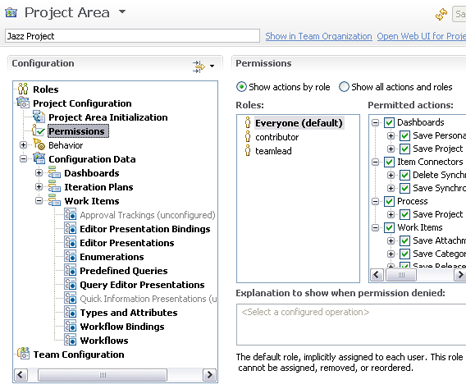Click the Jazz Project name input field

coord(132,36)
